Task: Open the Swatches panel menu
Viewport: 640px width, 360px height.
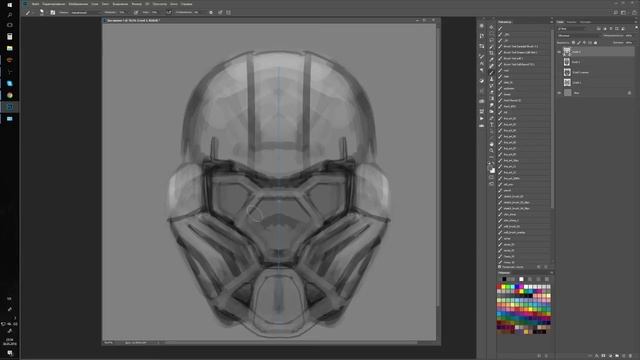Action: [552, 272]
